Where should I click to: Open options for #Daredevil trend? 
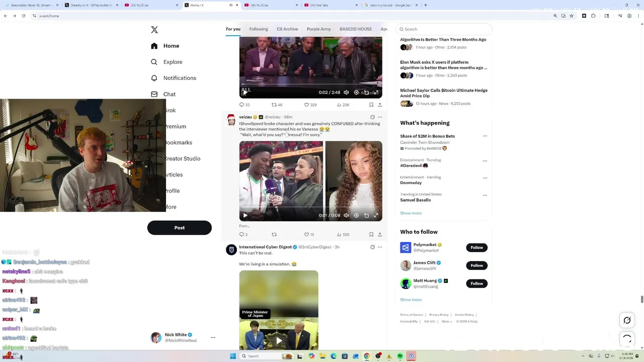tap(485, 161)
